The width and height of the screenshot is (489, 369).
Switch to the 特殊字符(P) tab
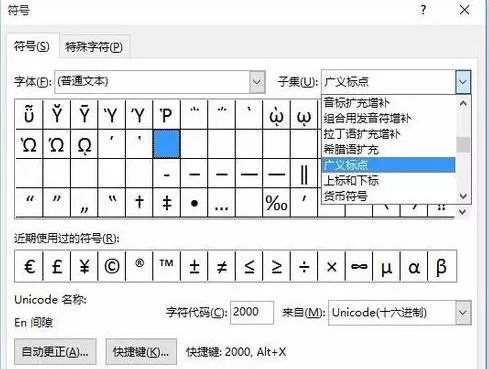[x=94, y=47]
